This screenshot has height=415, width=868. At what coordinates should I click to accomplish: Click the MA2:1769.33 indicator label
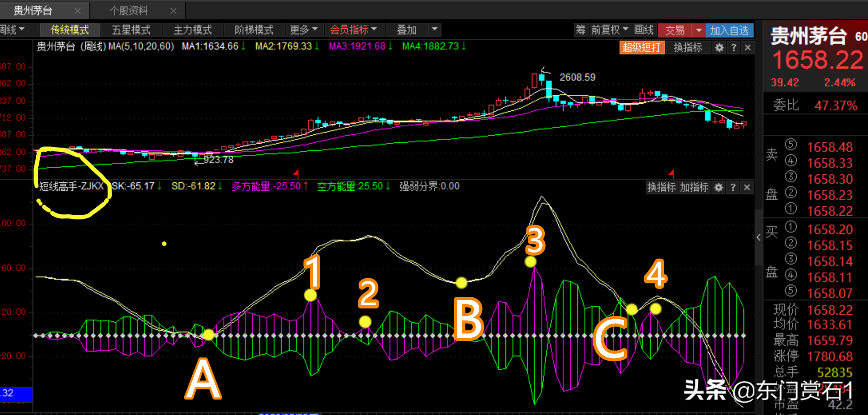pyautogui.click(x=283, y=46)
